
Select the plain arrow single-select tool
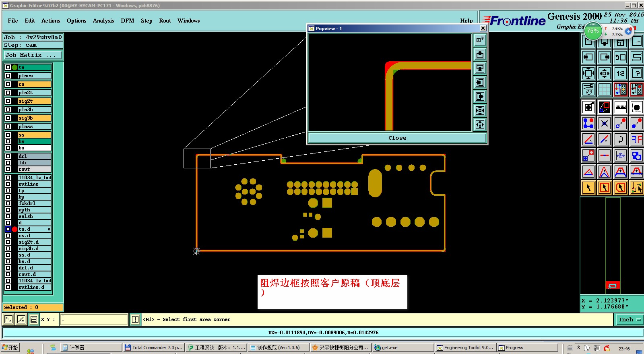(x=588, y=188)
